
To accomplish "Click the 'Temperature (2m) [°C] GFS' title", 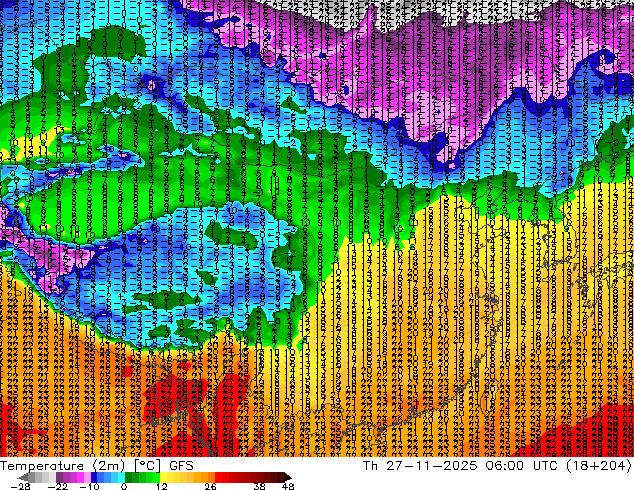I will 97,465.
